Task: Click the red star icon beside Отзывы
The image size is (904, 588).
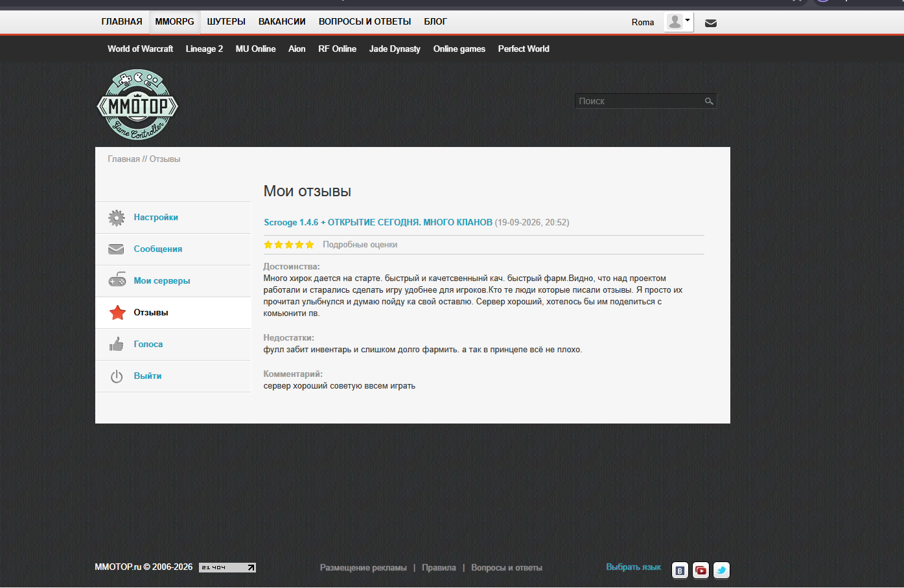Action: pyautogui.click(x=117, y=313)
